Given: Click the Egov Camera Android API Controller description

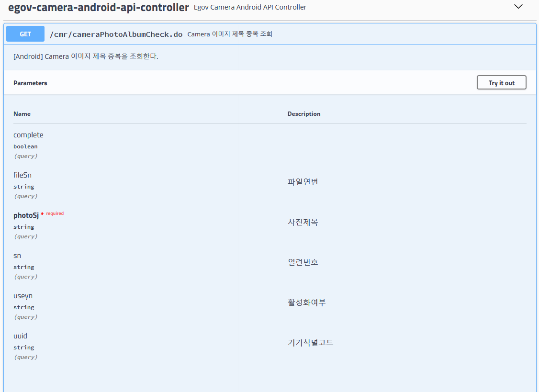Looking at the screenshot, I should click(250, 7).
